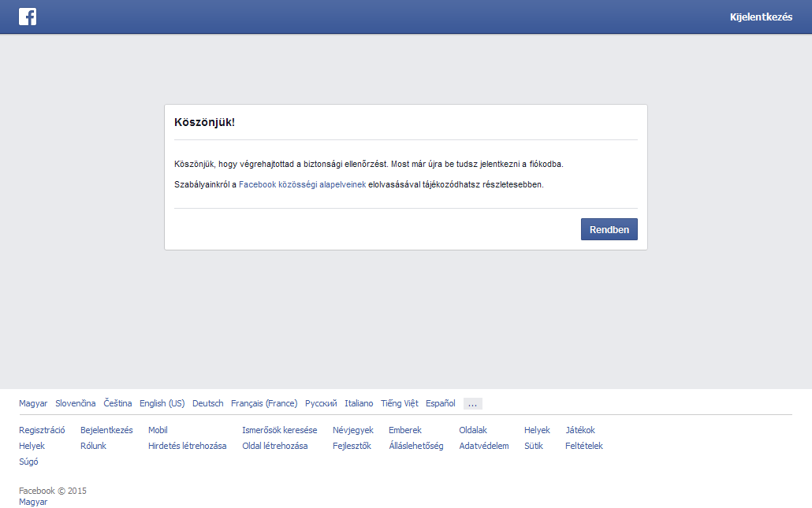Screen dimensions: 812x508
Task: Open Facebook közösségi alapelveinek link
Action: (x=302, y=184)
